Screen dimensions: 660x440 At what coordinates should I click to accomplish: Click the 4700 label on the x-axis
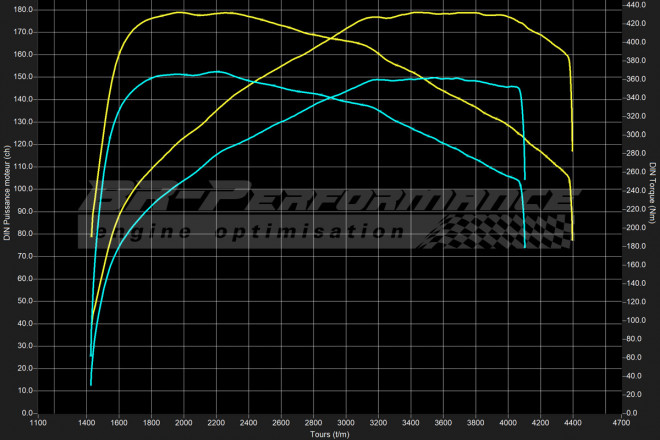point(621,423)
